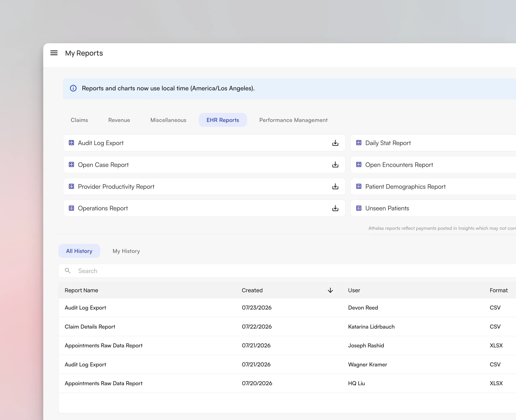Screen dimensions: 516x420
Task: Click the local time banner message
Action: (x=168, y=88)
